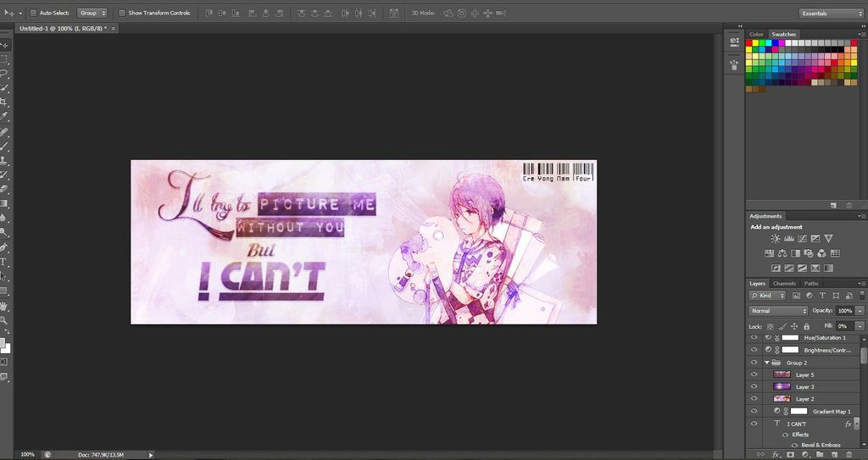Collapse the Group 2 folder
This screenshot has height=460, width=868.
(x=767, y=363)
